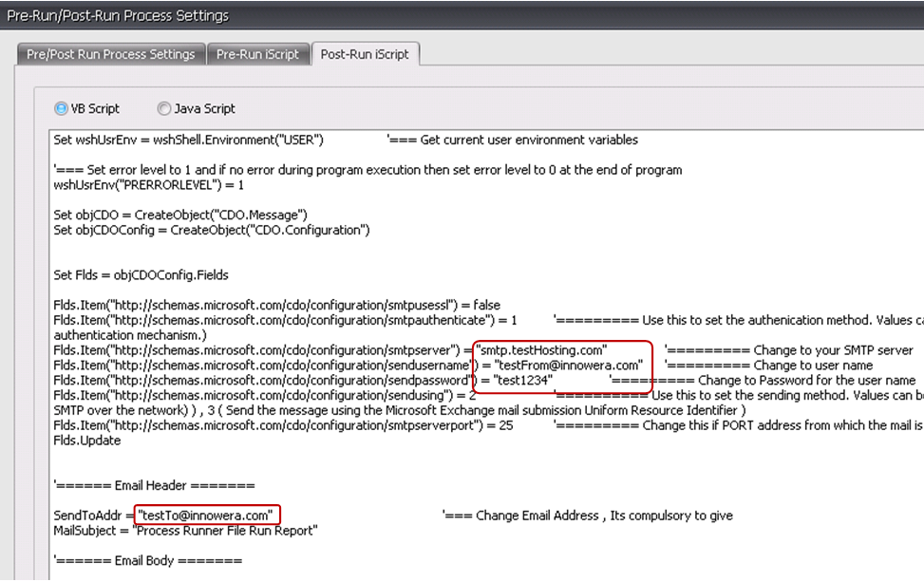Click the Set objCDO CreateObject line
924x582 pixels.
pos(179,216)
